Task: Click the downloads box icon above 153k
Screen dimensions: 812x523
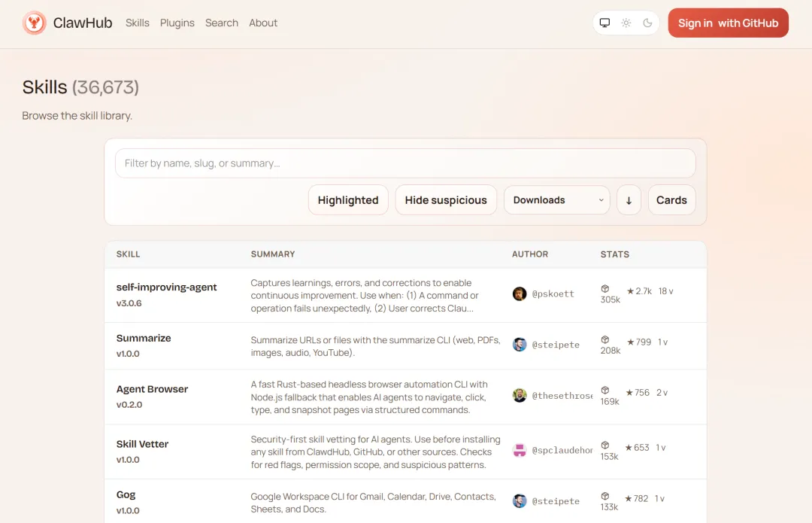Action: [x=604, y=445]
